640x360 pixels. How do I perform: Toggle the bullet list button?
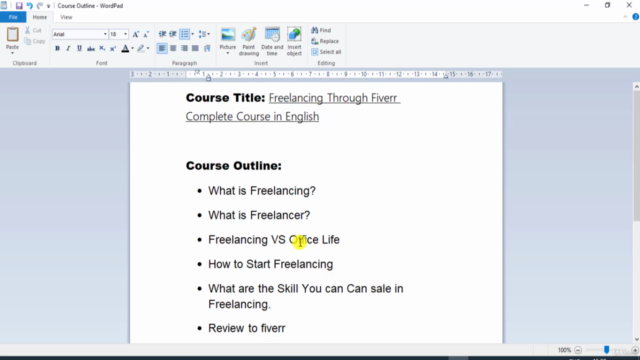(184, 34)
